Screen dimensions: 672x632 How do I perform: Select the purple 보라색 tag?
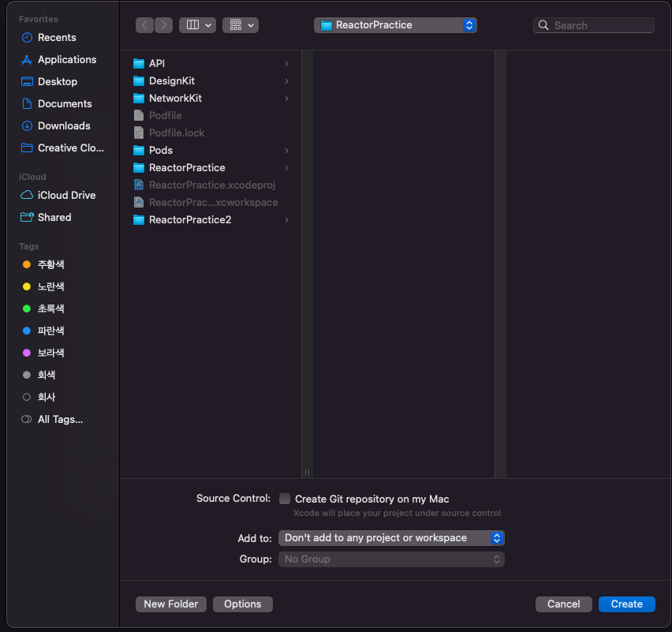(x=43, y=353)
